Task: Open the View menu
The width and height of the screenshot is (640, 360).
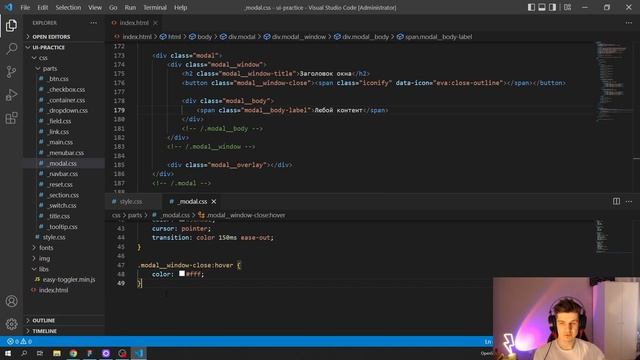Action: coord(95,7)
